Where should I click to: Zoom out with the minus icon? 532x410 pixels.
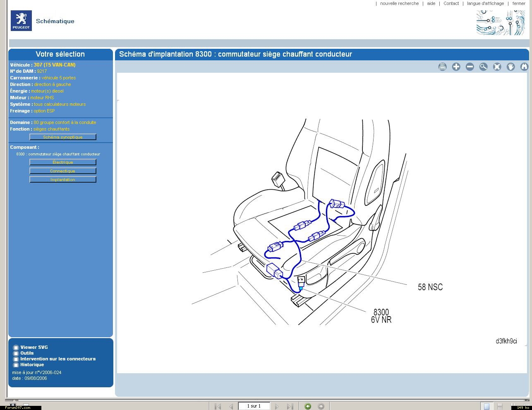tap(470, 67)
